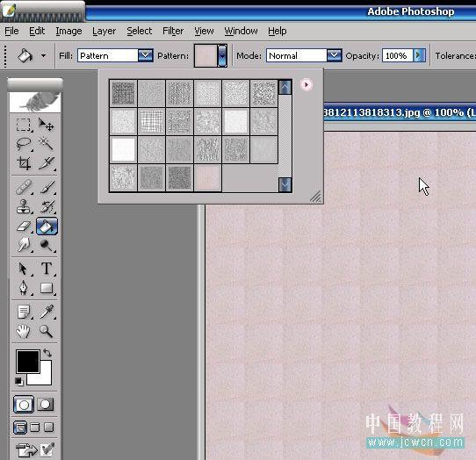Select the Eyedropper tool
The height and width of the screenshot is (460, 476).
[x=47, y=312]
